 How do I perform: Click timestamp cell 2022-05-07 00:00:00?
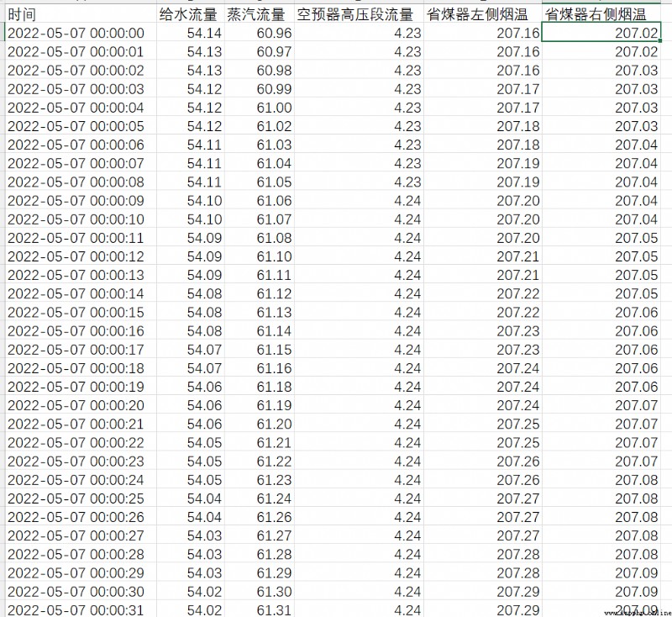pos(81,33)
